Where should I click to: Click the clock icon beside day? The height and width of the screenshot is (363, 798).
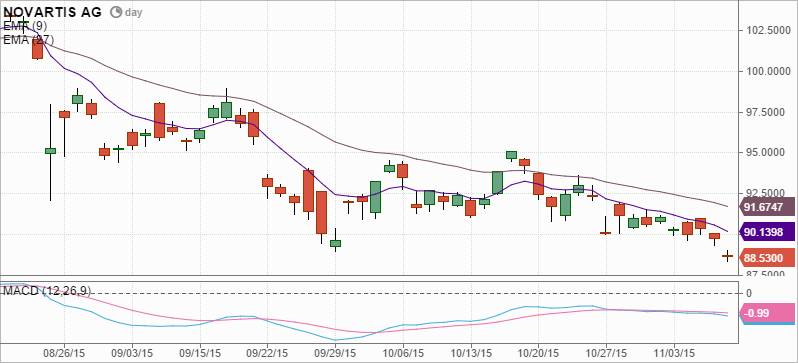tap(116, 12)
